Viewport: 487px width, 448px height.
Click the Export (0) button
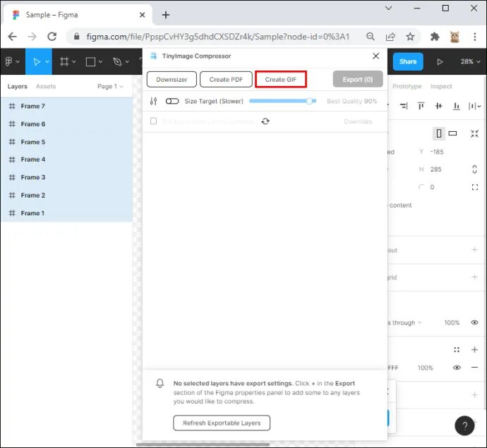tap(358, 79)
